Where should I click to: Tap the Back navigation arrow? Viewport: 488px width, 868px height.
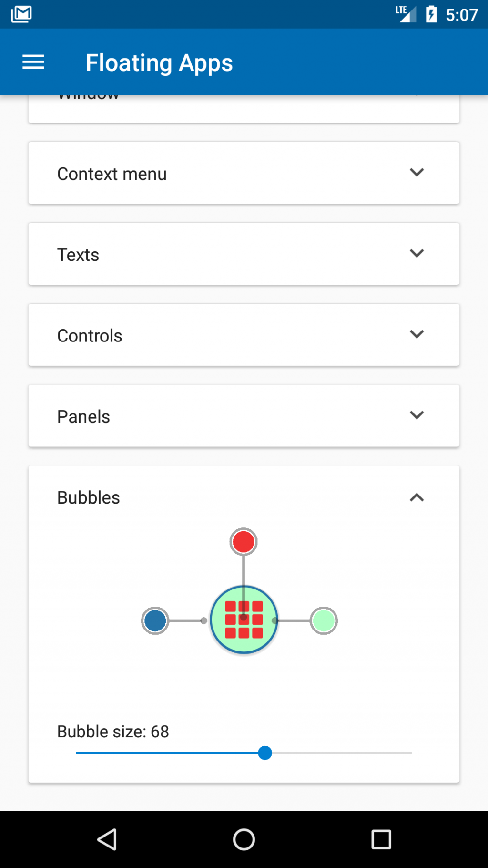(x=107, y=840)
